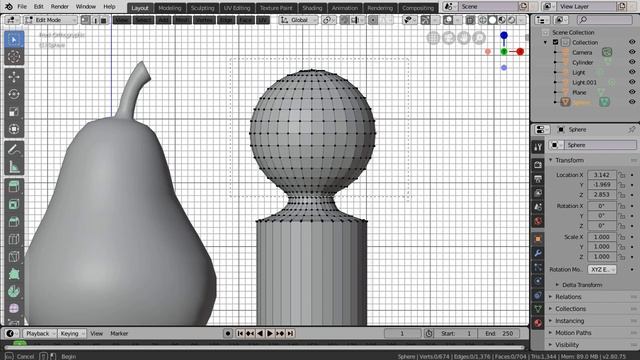This screenshot has height=360, width=640.
Task: Select the Loop Cut tool
Action: [14, 239]
